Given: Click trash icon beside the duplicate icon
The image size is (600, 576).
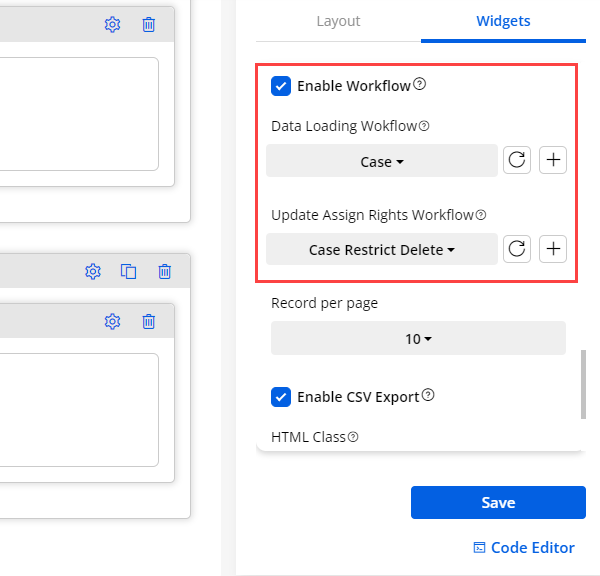Looking at the screenshot, I should (165, 271).
